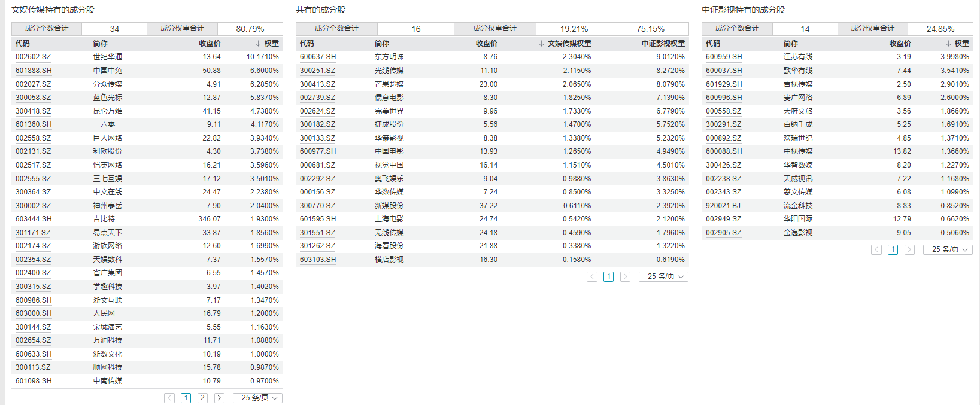
Task: Select the 75.15% weight total value
Action: [x=651, y=29]
